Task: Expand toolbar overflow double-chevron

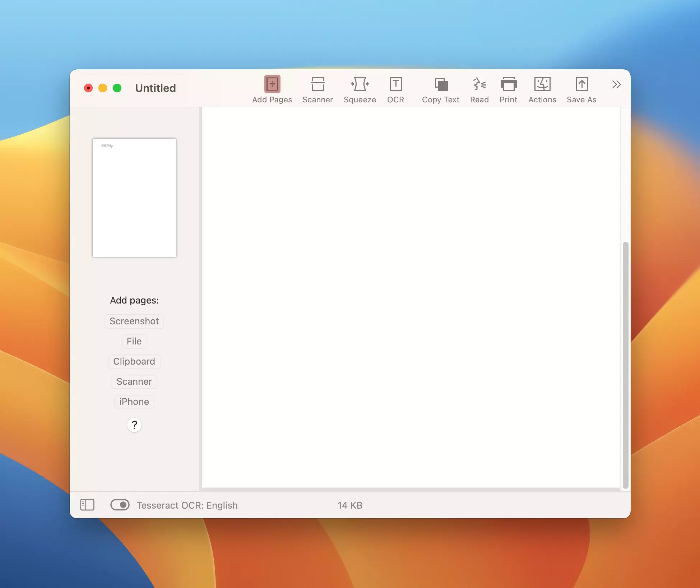Action: tap(616, 84)
